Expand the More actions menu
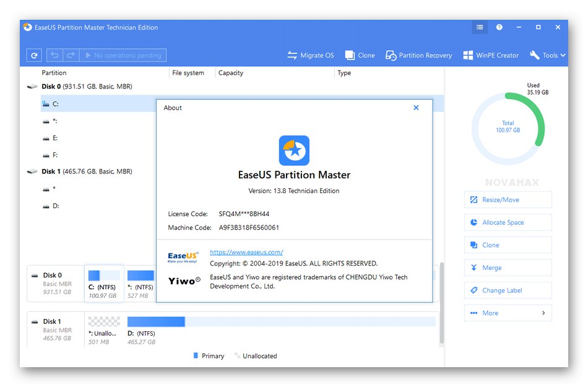588x387 pixels. [508, 313]
